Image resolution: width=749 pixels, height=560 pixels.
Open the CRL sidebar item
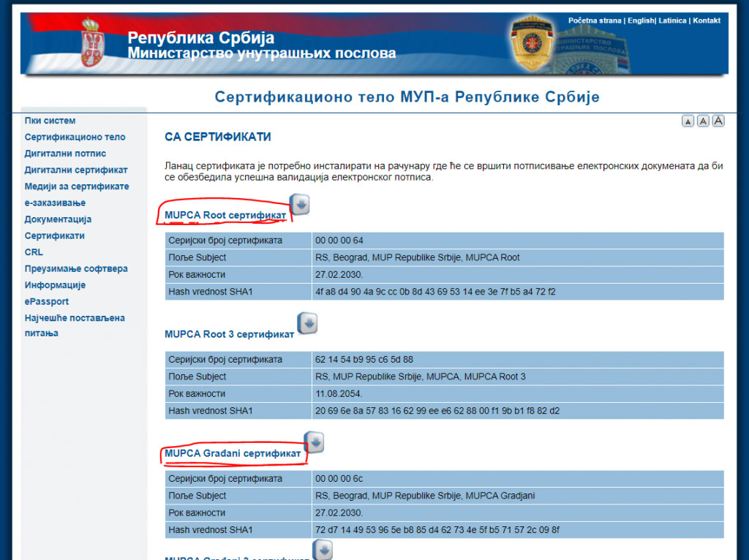click(34, 252)
